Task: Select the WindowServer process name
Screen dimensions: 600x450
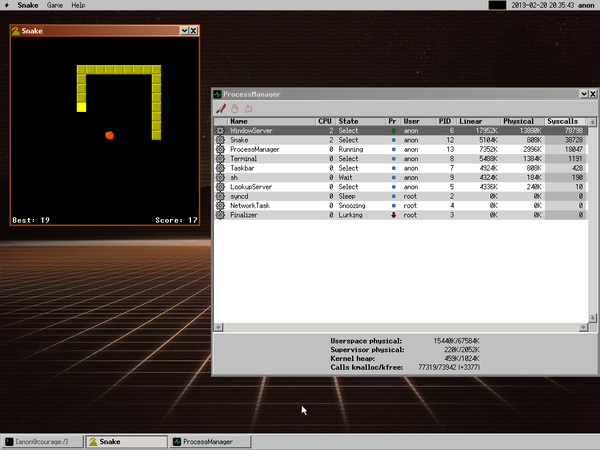Action: (251, 130)
